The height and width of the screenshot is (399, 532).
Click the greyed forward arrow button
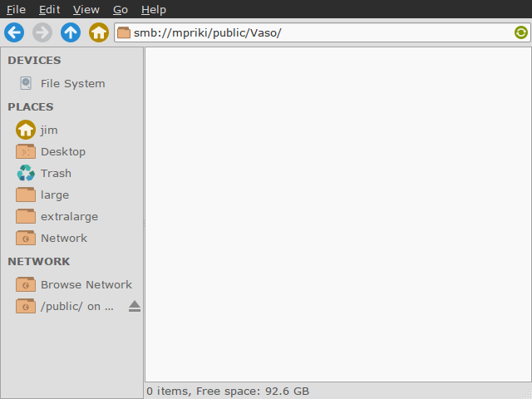coord(42,32)
